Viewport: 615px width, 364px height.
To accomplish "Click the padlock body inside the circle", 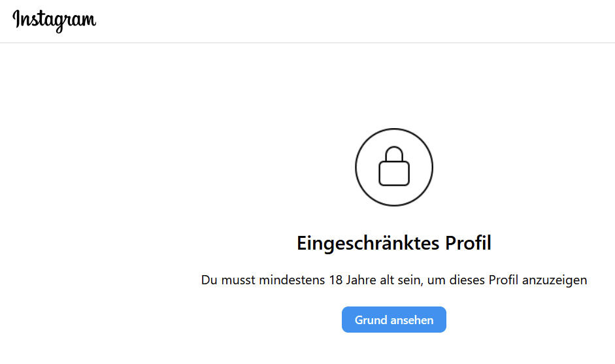I will coord(394,173).
